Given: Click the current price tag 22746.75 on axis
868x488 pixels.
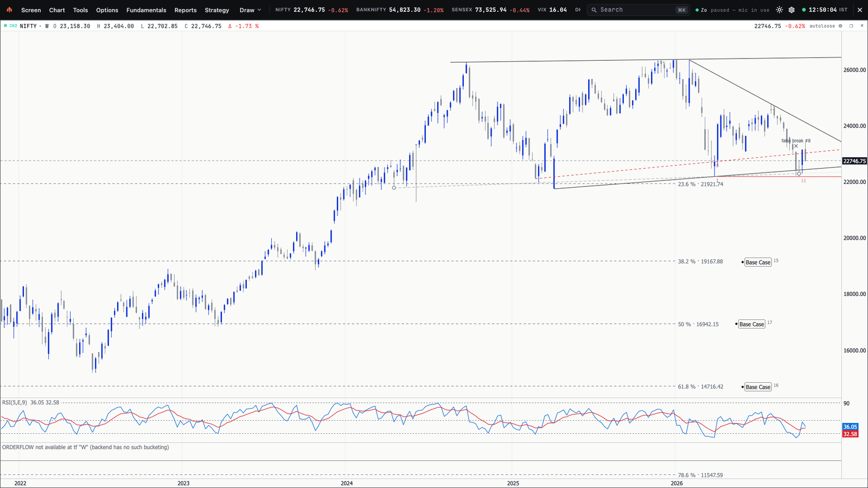Looking at the screenshot, I should (854, 161).
